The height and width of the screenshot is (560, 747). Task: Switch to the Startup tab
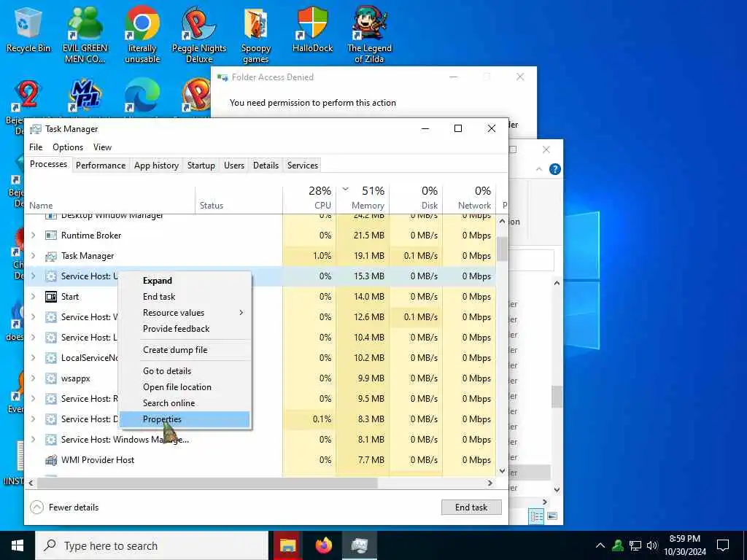coord(201,166)
